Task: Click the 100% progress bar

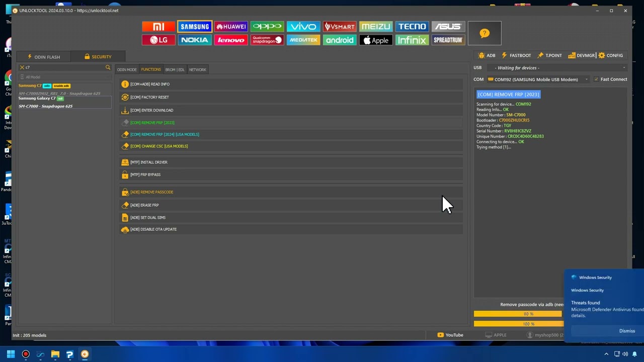Action: point(518,324)
